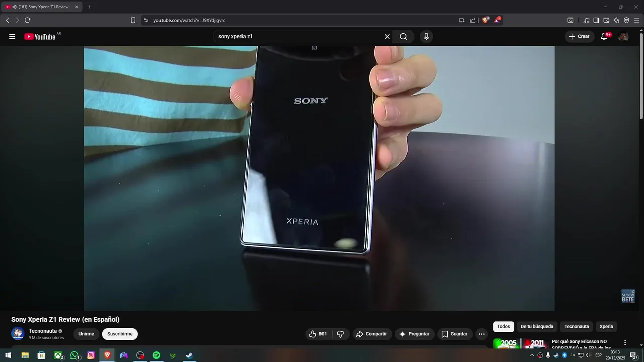Open WhatsApp from the taskbar

click(x=74, y=355)
